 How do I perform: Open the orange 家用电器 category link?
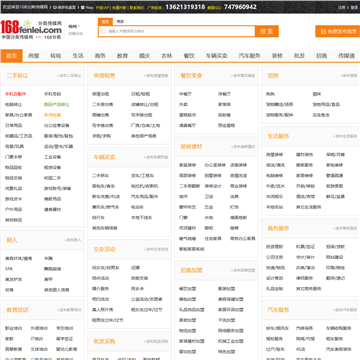[53, 115]
